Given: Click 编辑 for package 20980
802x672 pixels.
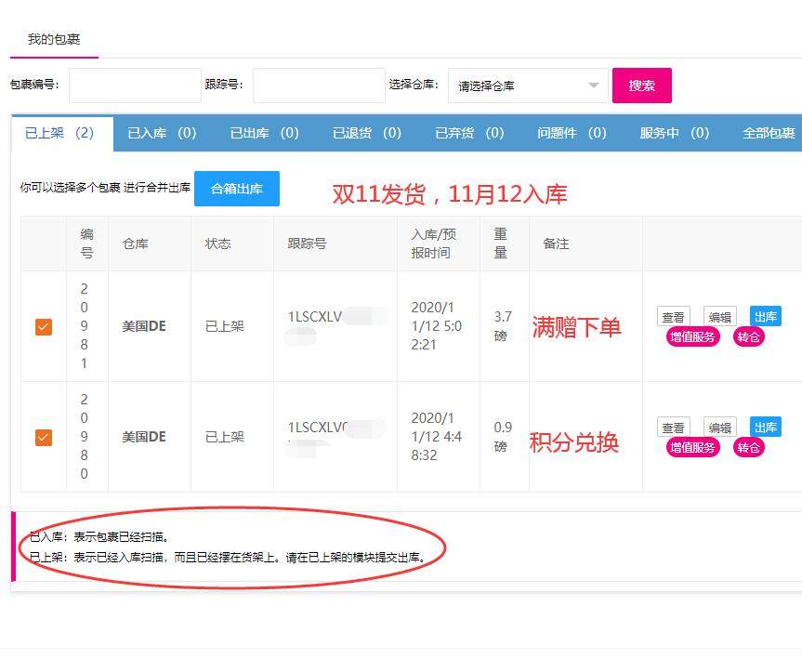Looking at the screenshot, I should [720, 428].
